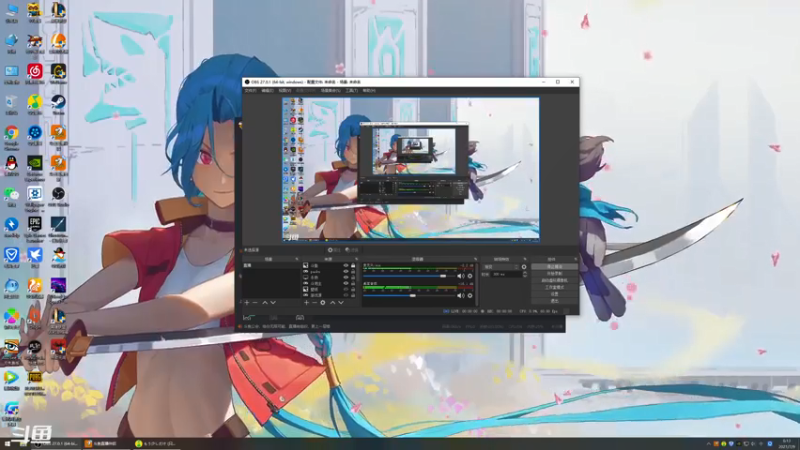This screenshot has height=450, width=800.
Task: Pop out the Scenes dock via its header icon
Action: coord(296,259)
